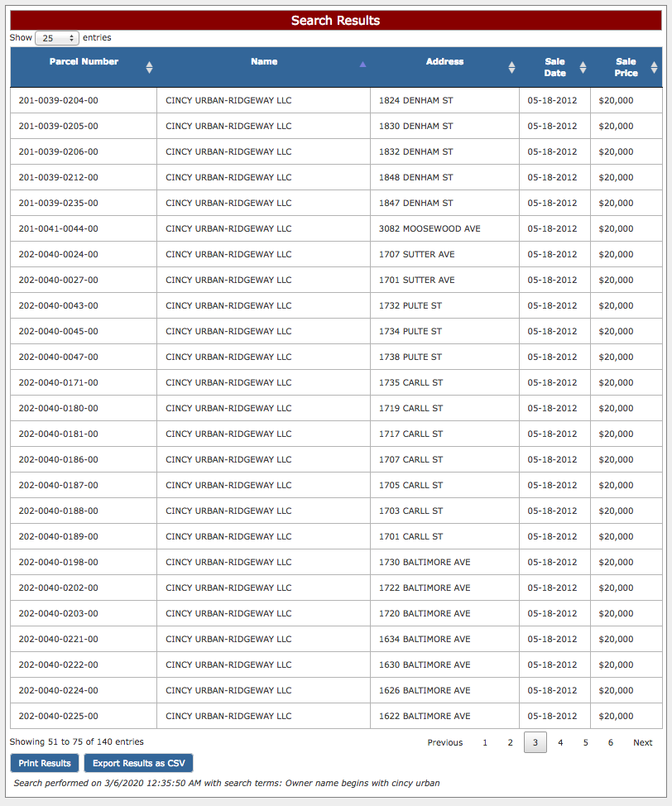672x806 pixels.
Task: Go to results page 4
Action: [x=560, y=742]
